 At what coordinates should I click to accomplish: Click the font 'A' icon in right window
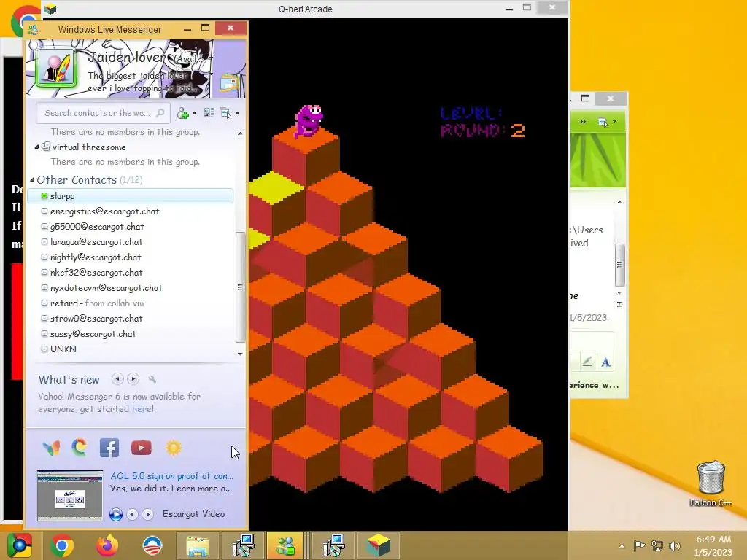point(605,362)
